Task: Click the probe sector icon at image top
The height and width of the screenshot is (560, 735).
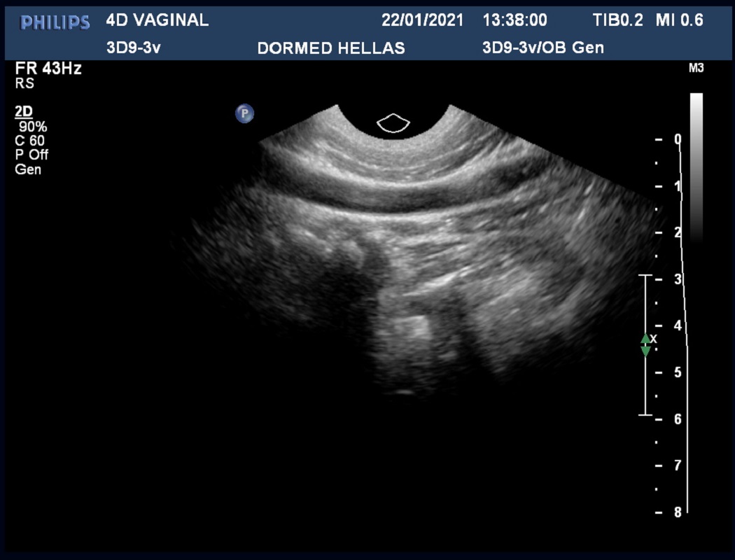Action: click(393, 123)
